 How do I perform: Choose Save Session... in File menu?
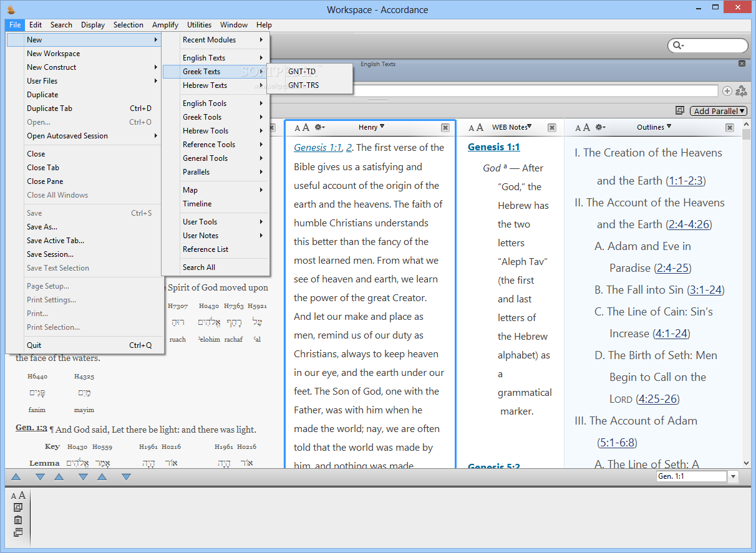point(85,254)
